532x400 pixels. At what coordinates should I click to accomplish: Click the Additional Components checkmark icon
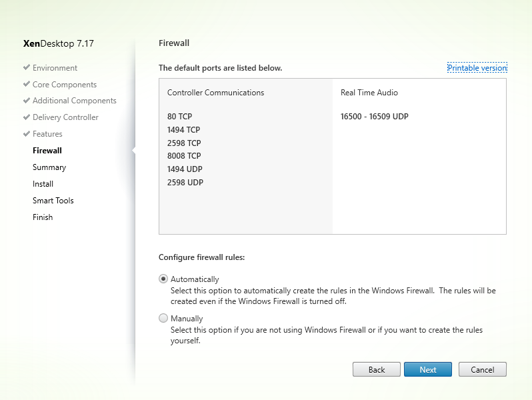27,100
